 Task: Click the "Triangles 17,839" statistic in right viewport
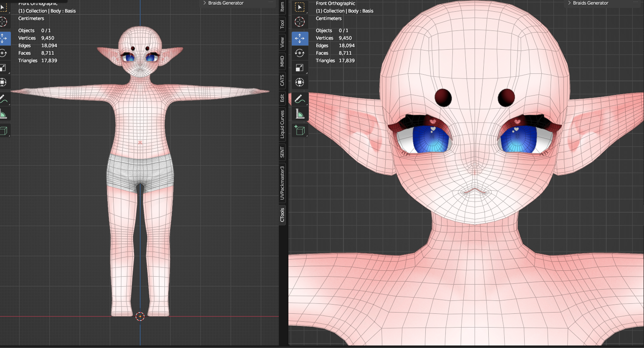click(x=335, y=61)
